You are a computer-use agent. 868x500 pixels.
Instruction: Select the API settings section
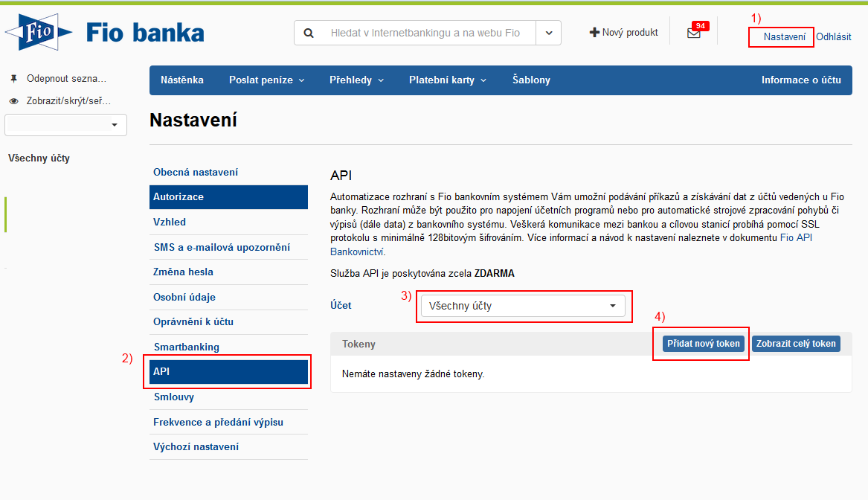click(228, 371)
